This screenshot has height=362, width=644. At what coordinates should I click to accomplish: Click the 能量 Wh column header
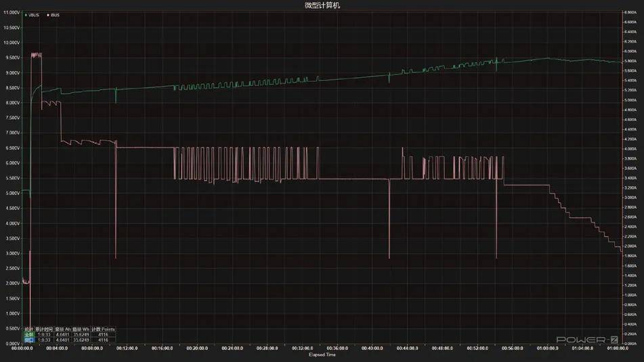click(81, 329)
